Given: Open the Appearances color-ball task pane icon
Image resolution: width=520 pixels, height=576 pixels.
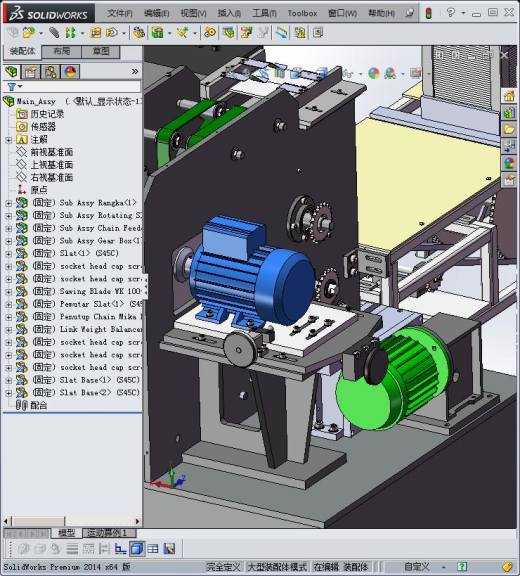Looking at the screenshot, I should click(509, 163).
